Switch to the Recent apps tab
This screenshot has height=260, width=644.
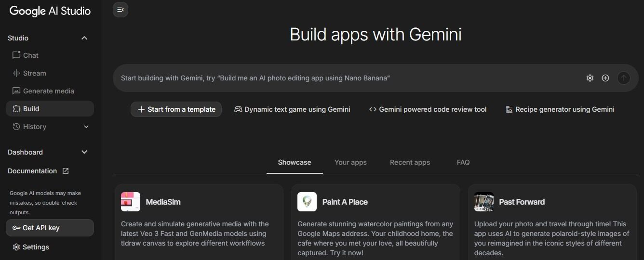(410, 162)
